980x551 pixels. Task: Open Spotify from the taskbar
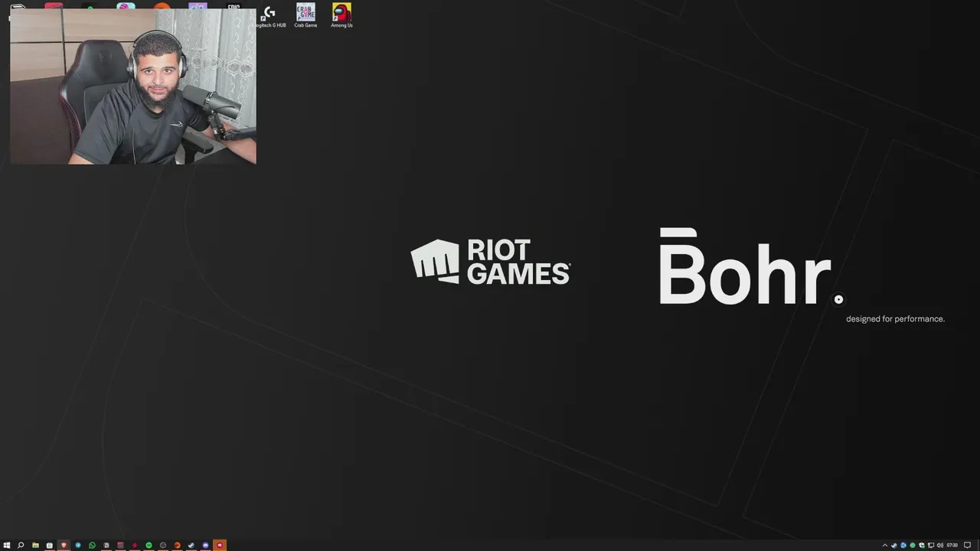click(x=149, y=545)
